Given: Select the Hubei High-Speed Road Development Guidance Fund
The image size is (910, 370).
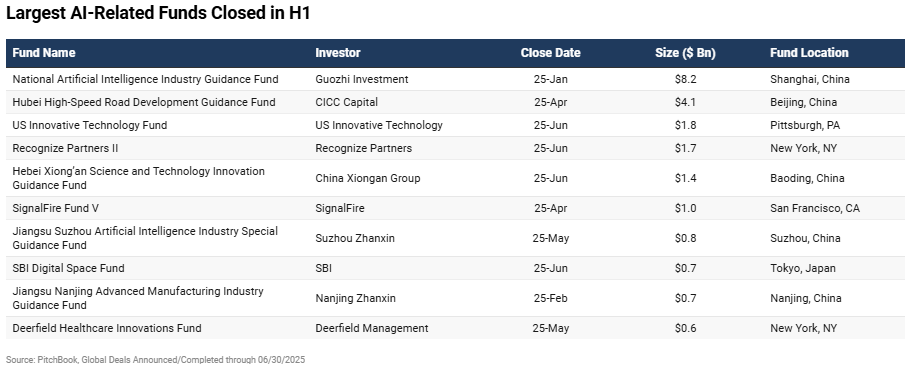Looking at the screenshot, I should coord(144,102).
